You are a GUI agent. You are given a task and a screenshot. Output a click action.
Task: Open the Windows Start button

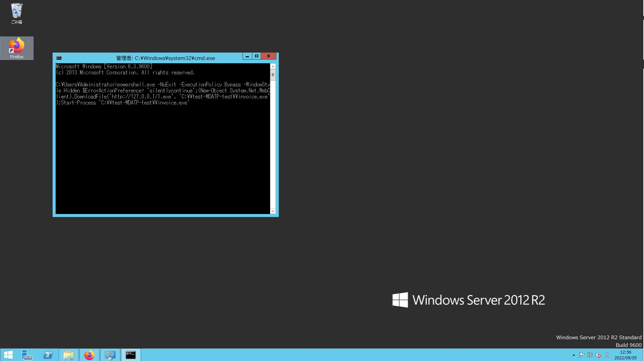point(8,355)
